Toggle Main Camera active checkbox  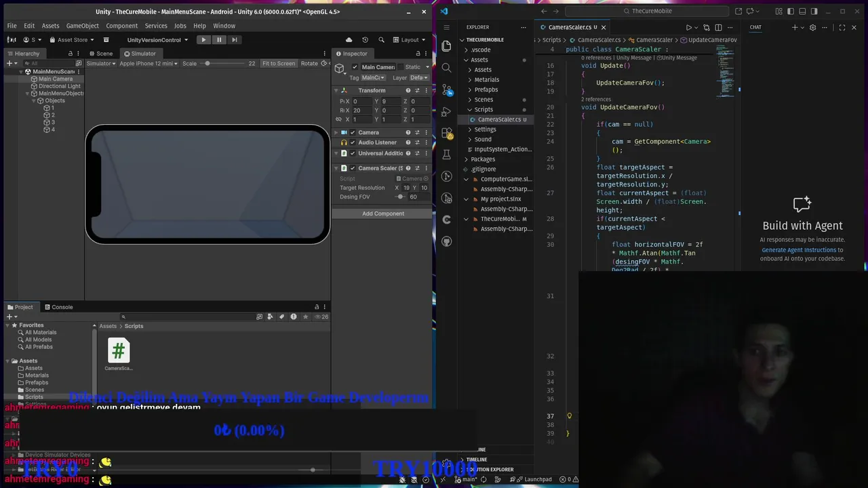(x=355, y=67)
